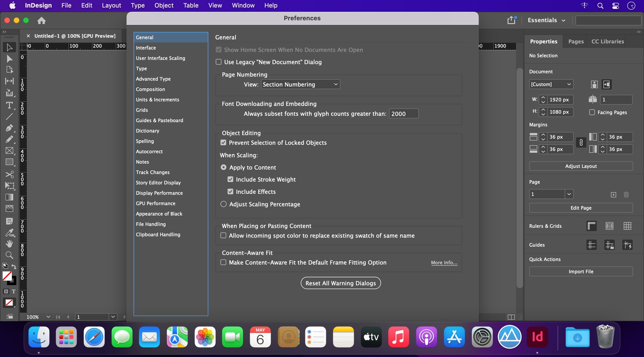
Task: Select the Zoom tool
Action: (x=9, y=255)
